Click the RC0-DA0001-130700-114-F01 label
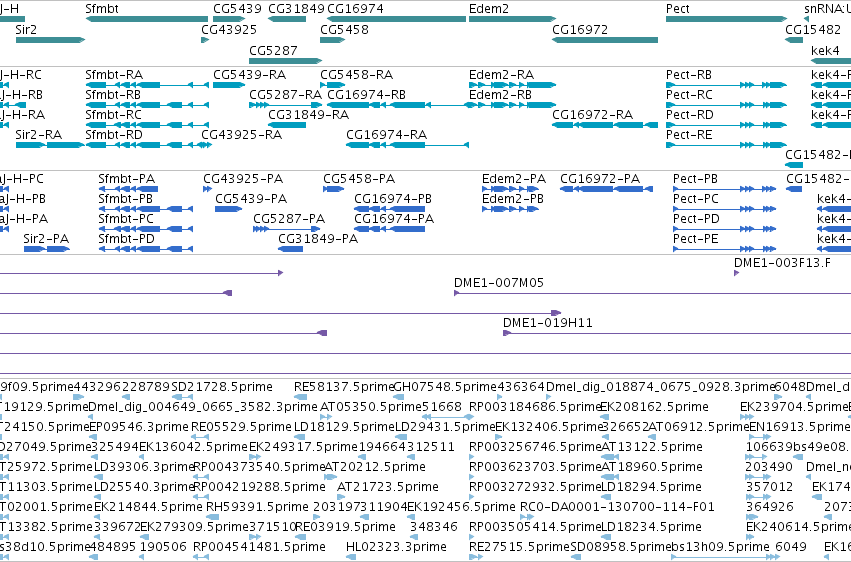Screen dimensions: 851x562 617,507
